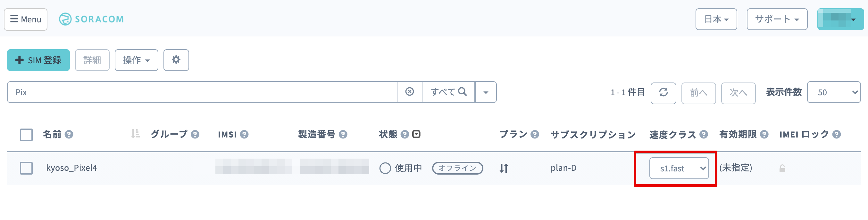Click the status filter icon beside 状態

(416, 134)
